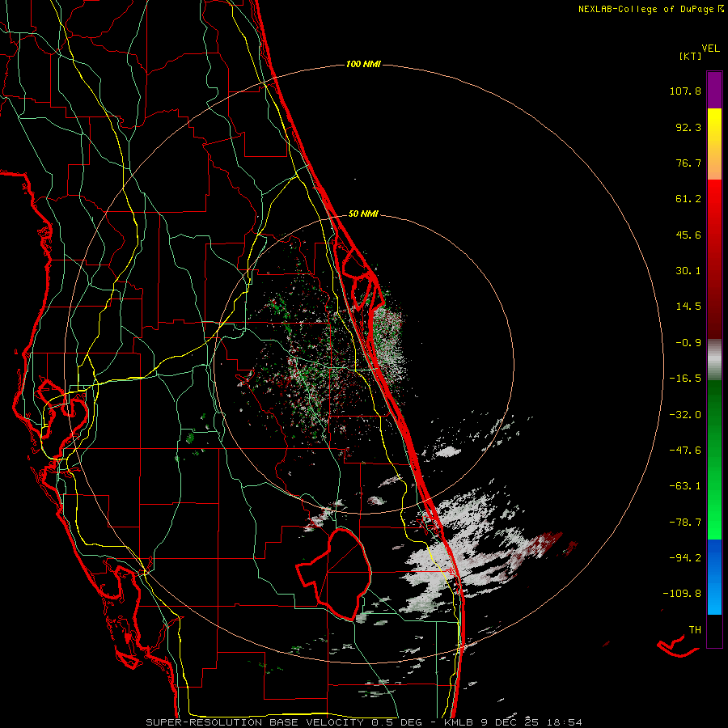
Task: Click the gray near-zero segment of the color bar
Action: click(x=714, y=360)
